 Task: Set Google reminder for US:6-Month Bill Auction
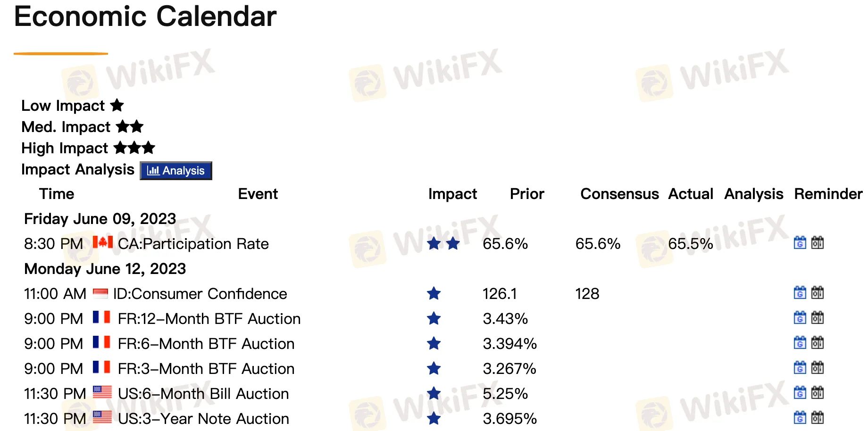[x=800, y=393]
